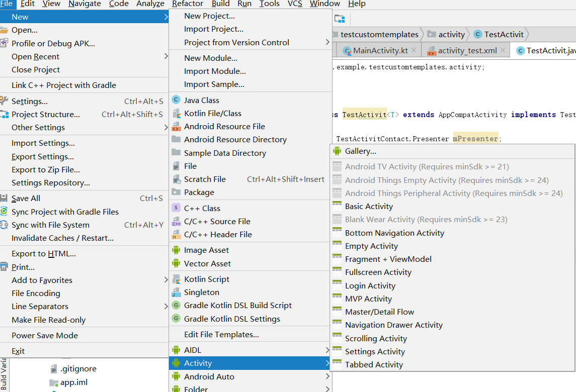This screenshot has width=576, height=392.
Task: Close the activity_test.xml tab
Action: click(503, 50)
